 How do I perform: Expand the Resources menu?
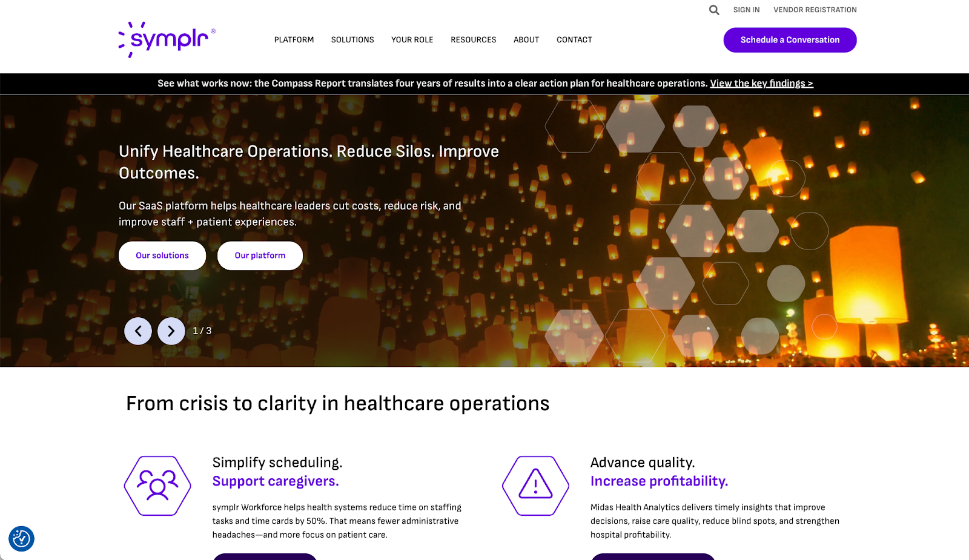[x=474, y=40]
